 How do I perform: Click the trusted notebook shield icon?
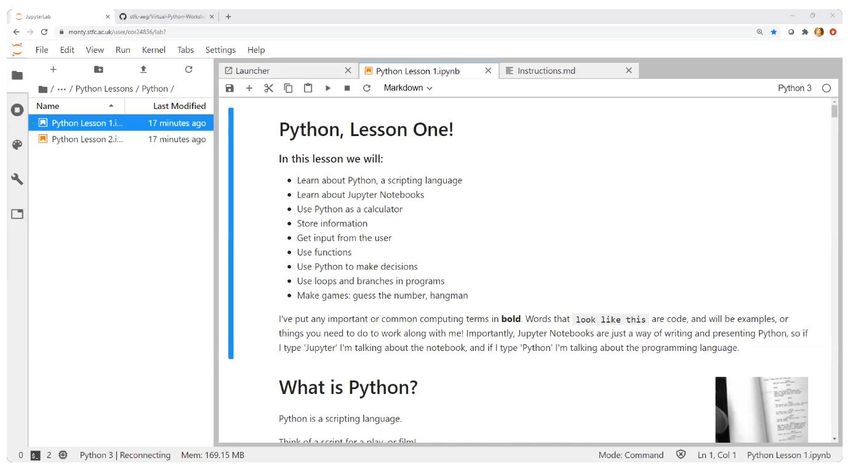point(681,455)
